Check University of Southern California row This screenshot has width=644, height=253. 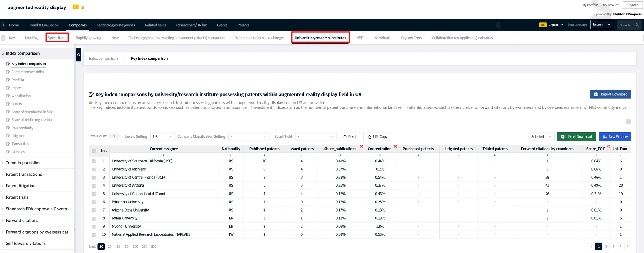[93, 161]
